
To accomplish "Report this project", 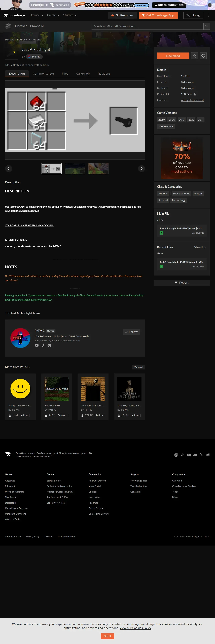I will (x=182, y=283).
